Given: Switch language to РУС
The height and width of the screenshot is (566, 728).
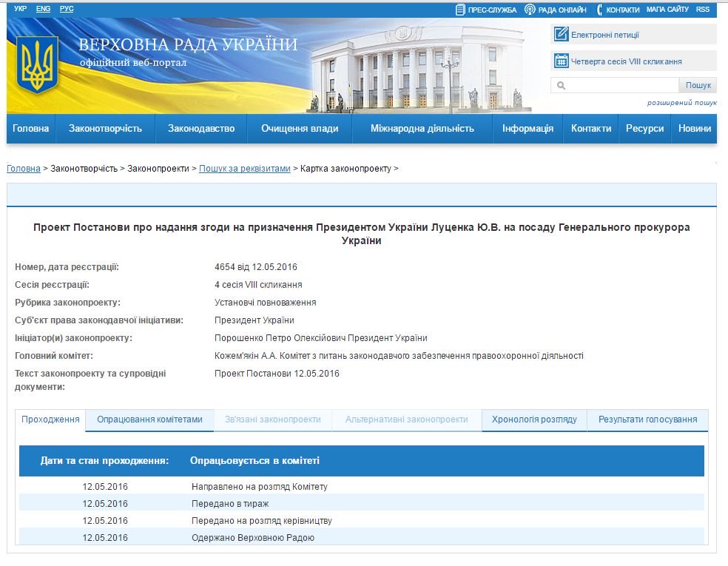Looking at the screenshot, I should pyautogui.click(x=67, y=9).
